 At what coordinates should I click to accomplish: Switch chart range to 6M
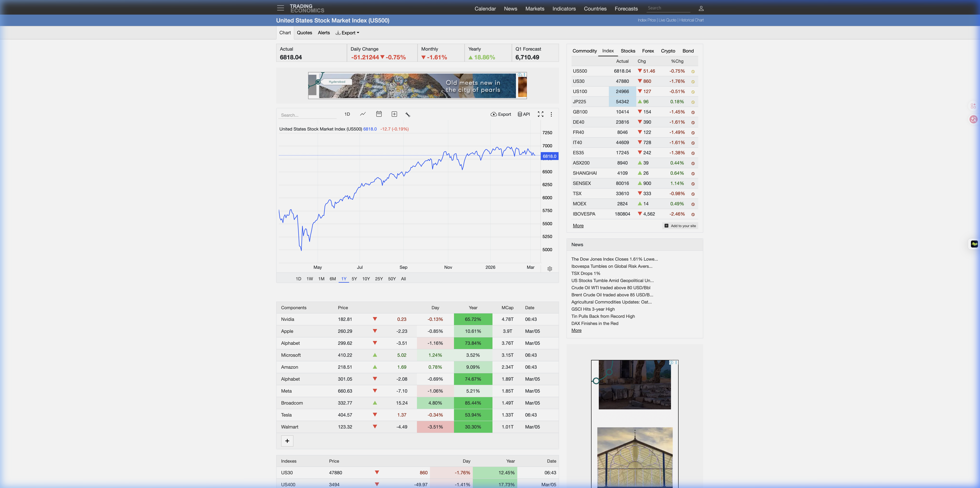332,279
